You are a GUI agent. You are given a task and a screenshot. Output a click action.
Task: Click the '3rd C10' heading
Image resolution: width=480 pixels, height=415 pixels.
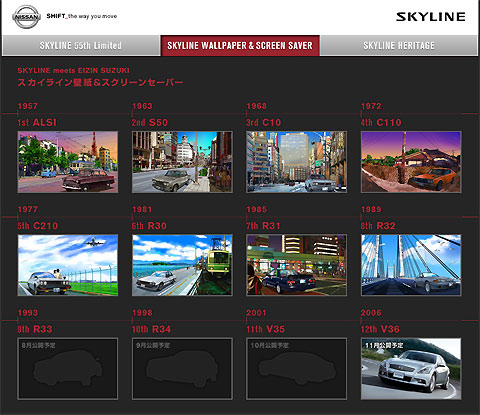pyautogui.click(x=264, y=122)
